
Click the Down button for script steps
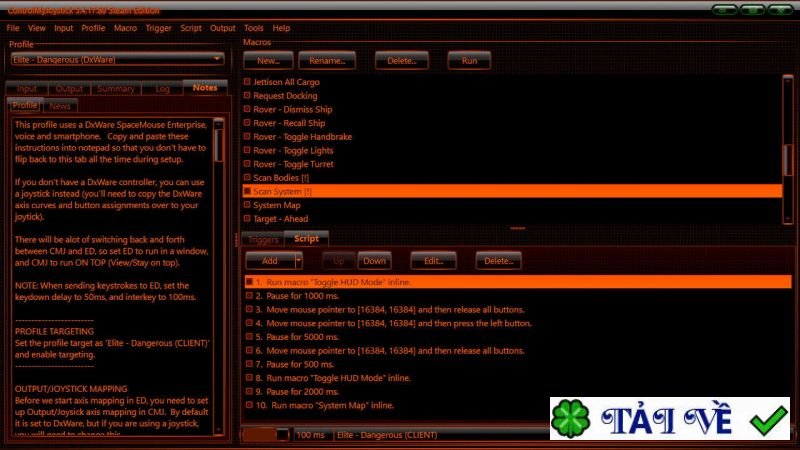374,261
